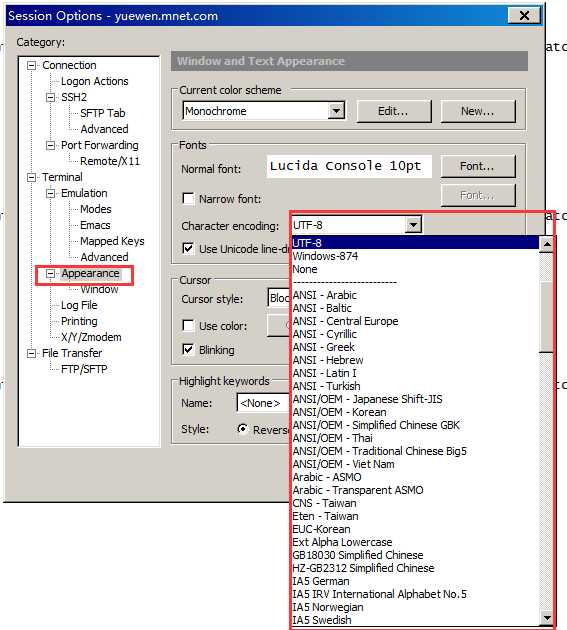567x630 pixels.
Task: Choose UTF-8 in encoding list
Action: (x=415, y=243)
